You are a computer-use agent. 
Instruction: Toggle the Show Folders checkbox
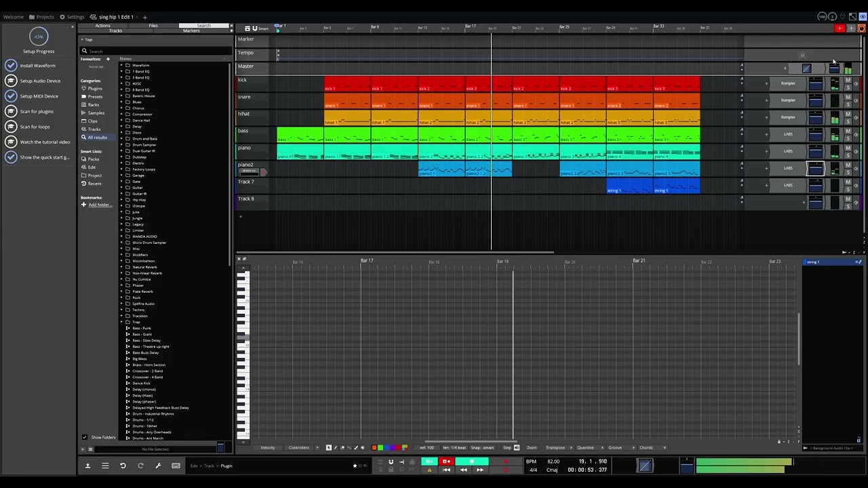85,437
